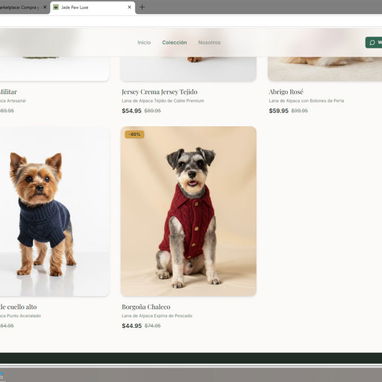Click the Yorkshire terrier navy sweater image

(54, 211)
